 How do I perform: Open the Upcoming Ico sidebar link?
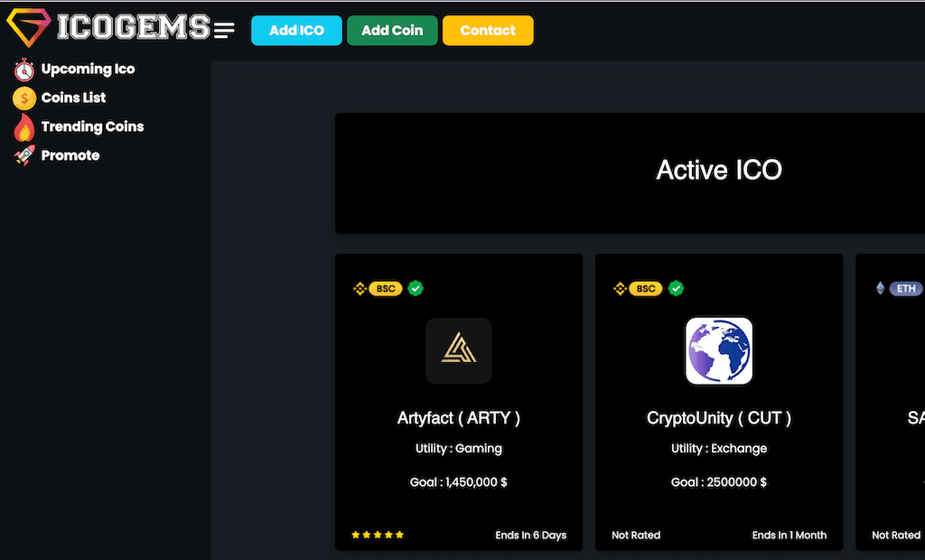pyautogui.click(x=88, y=69)
